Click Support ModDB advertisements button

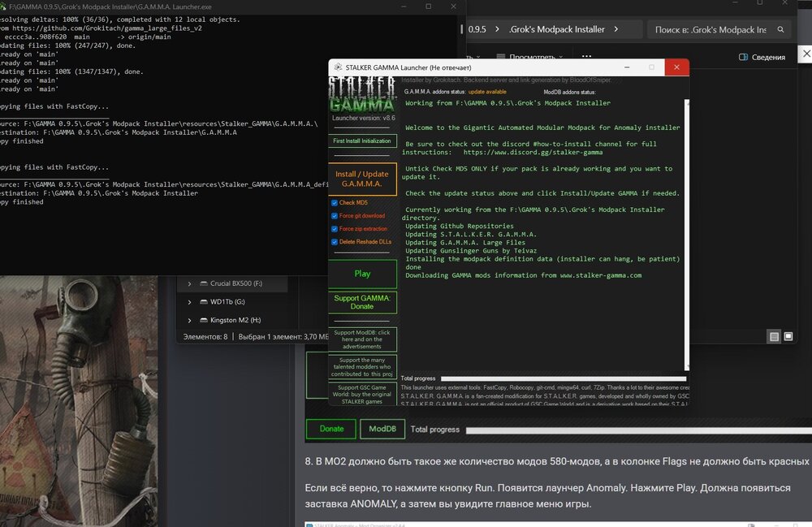coord(362,339)
